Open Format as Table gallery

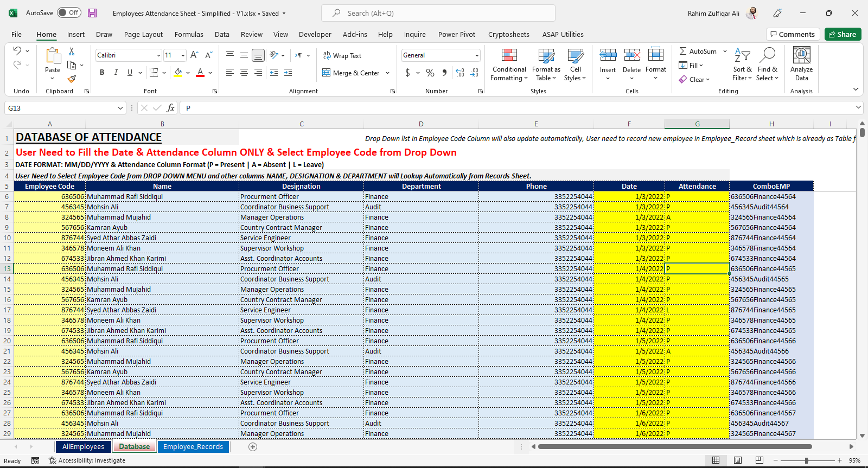pyautogui.click(x=546, y=65)
